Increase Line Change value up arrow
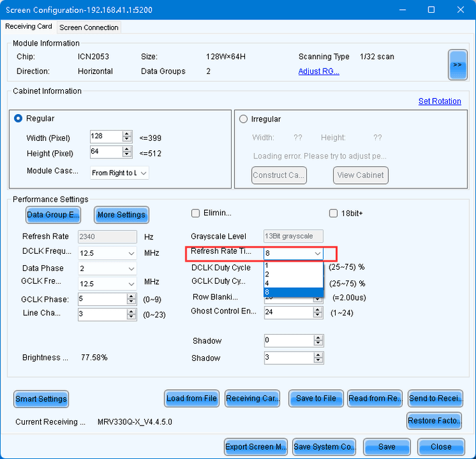Screen dimensions: 476x459 pos(132,311)
